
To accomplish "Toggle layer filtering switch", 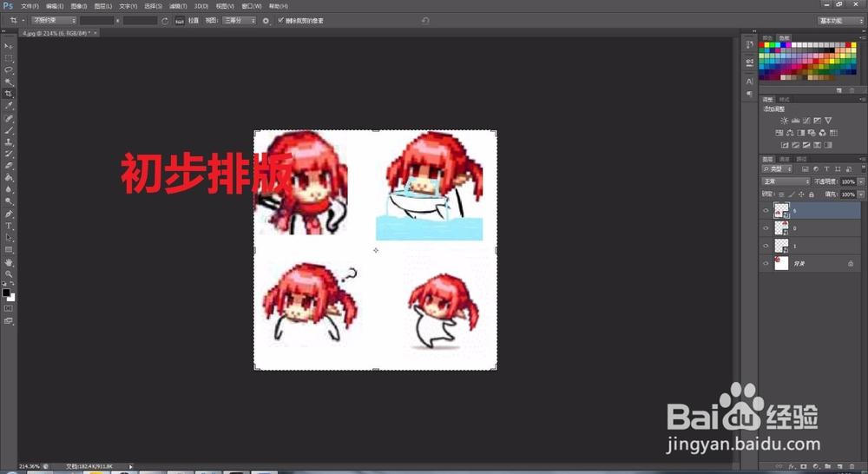I will (x=863, y=168).
